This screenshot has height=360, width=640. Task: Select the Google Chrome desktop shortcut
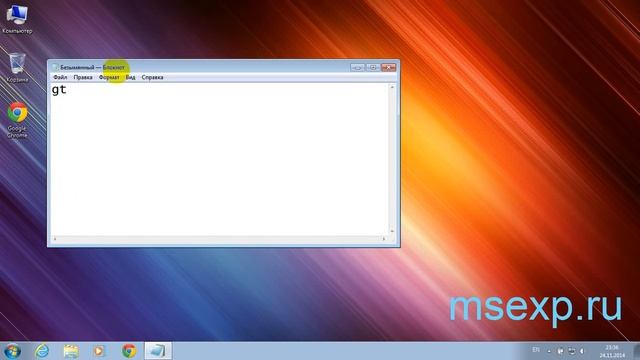[17, 120]
